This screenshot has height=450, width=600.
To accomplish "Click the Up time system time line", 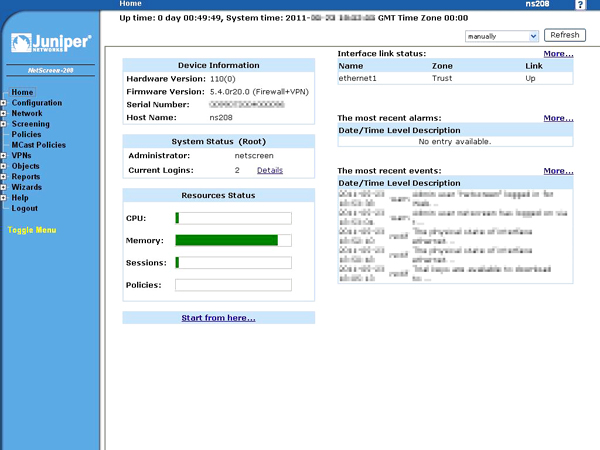I will coord(293,18).
